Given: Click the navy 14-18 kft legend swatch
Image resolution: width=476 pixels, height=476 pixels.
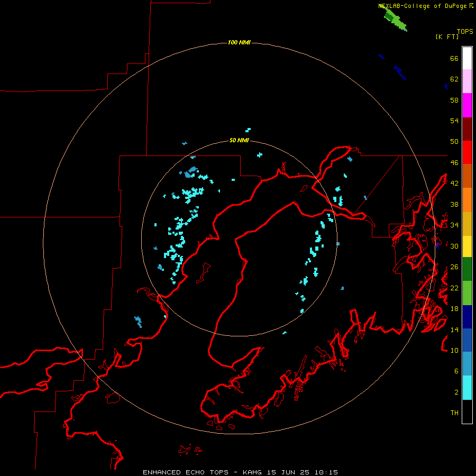Looking at the screenshot, I should pyautogui.click(x=467, y=317).
